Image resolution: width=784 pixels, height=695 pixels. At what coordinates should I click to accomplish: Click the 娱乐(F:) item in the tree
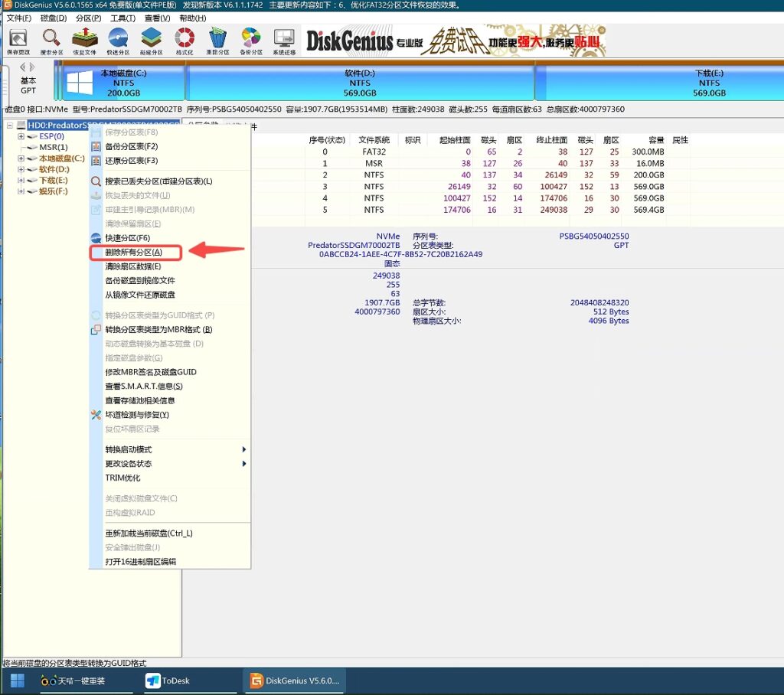click(x=53, y=191)
